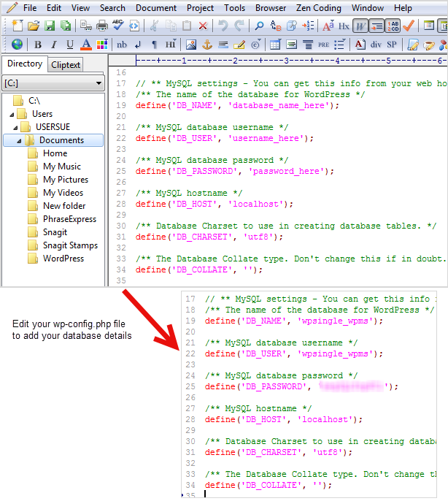The width and height of the screenshot is (448, 501).
Task: Click the cut scissors icon
Action: click(154, 26)
